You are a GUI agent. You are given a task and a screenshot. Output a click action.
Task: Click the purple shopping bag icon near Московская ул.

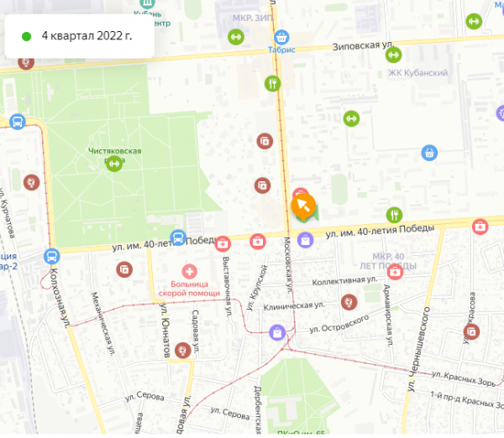pos(306,240)
